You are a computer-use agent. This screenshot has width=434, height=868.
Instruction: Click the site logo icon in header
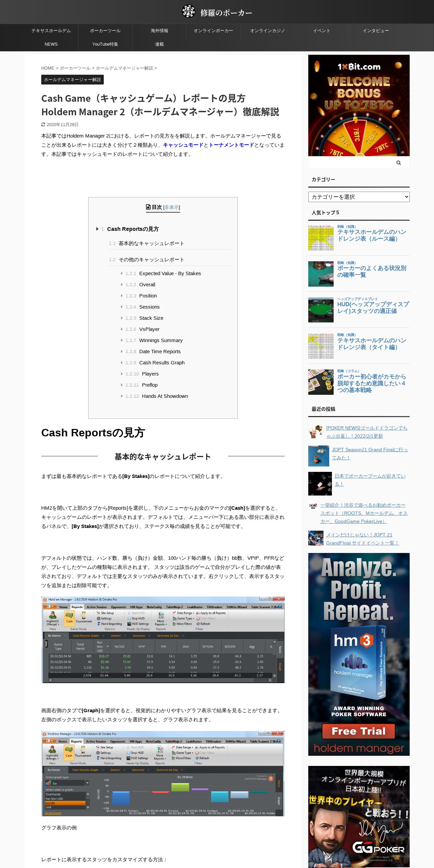[189, 11]
